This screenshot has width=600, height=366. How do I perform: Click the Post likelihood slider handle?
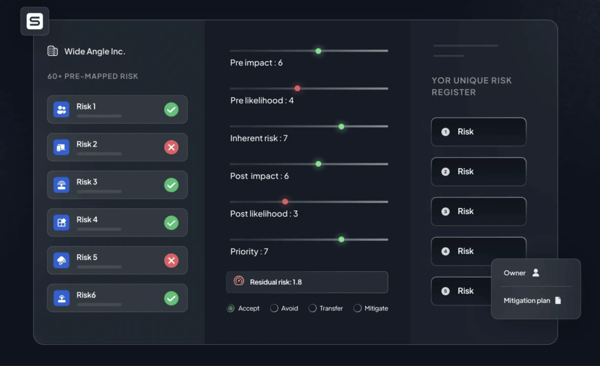285,202
